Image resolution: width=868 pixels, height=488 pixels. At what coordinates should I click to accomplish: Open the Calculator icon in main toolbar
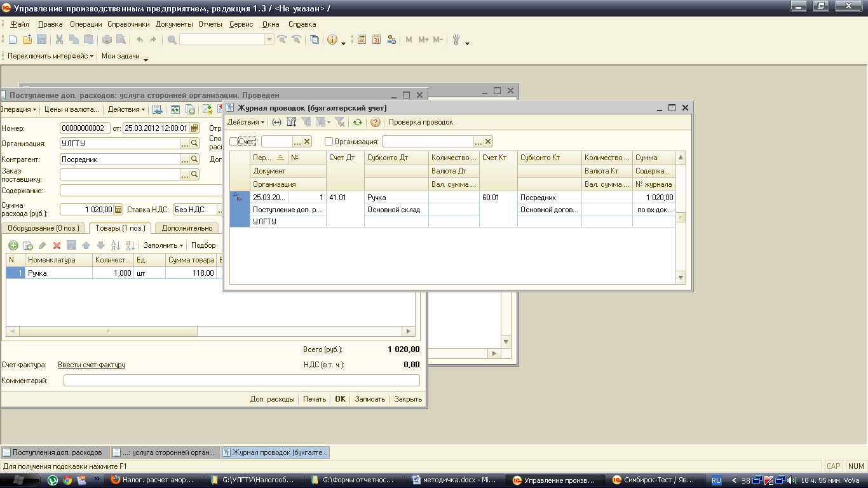click(x=362, y=39)
